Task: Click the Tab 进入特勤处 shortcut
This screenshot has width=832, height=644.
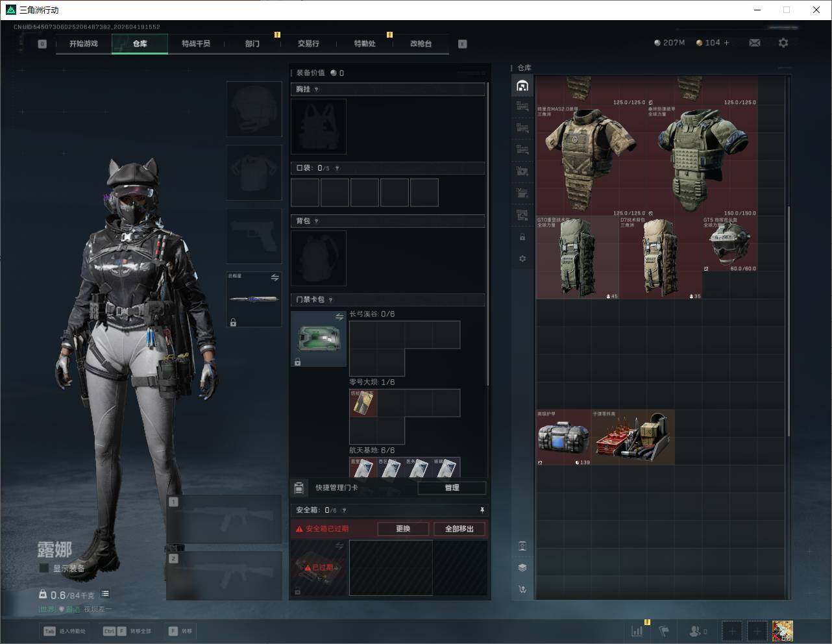Action: (64, 631)
